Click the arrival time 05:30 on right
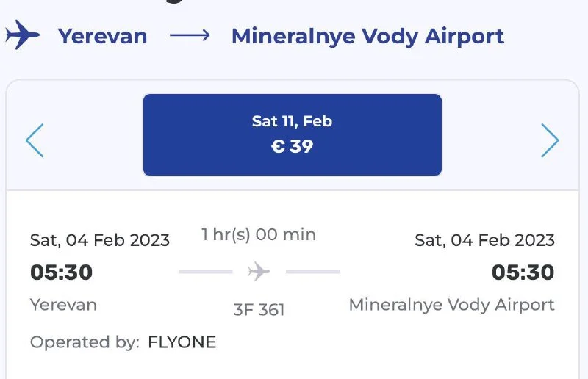This screenshot has width=588, height=379. point(523,272)
